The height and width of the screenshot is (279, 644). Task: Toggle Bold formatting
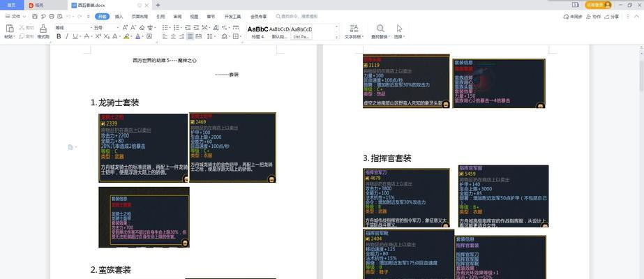coord(59,36)
